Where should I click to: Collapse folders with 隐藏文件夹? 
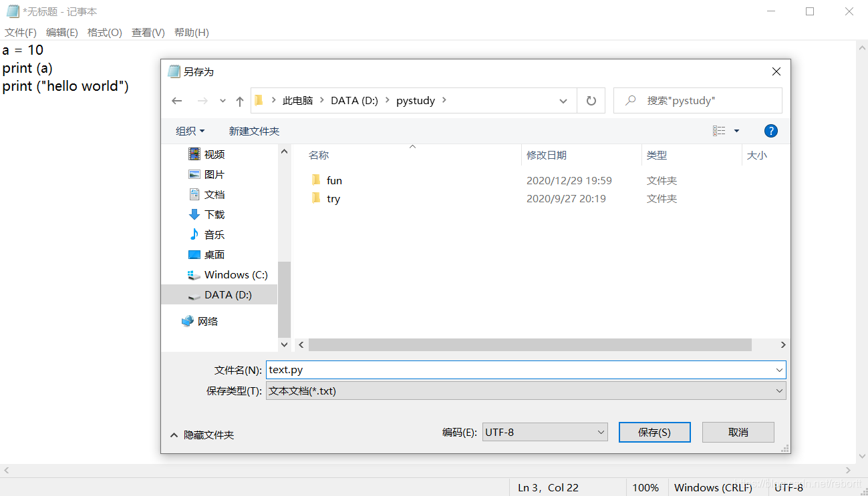[x=202, y=435]
